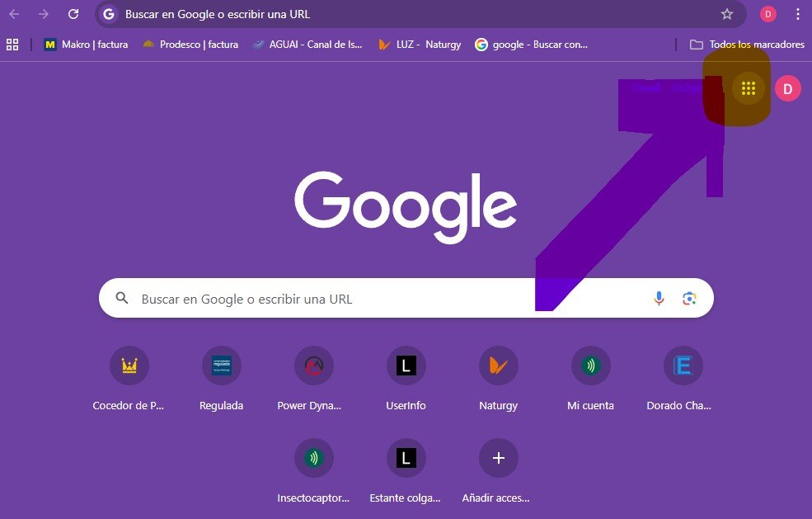Viewport: 812px width, 519px height.
Task: Open the Dorado Cha... shortcut tile
Action: coord(683,366)
